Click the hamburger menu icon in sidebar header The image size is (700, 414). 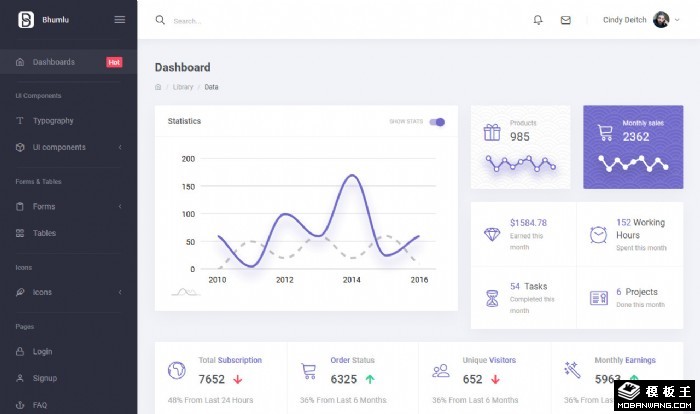120,20
